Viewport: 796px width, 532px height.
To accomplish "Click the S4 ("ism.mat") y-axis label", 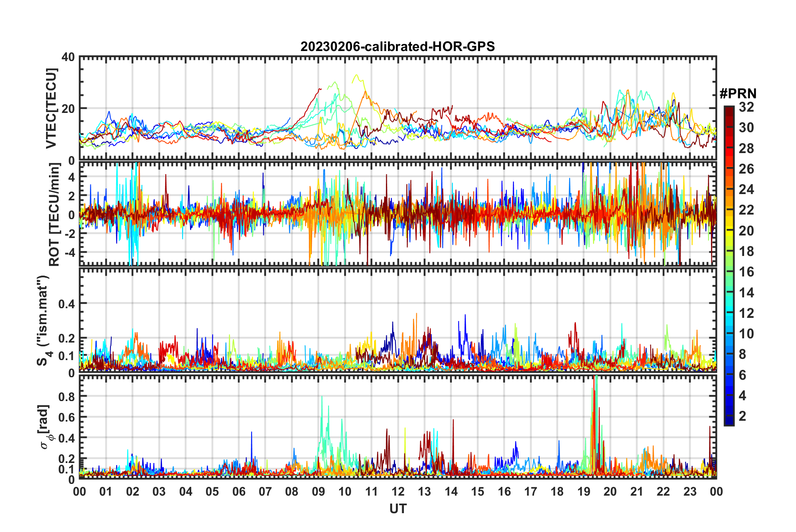I will tap(43, 320).
